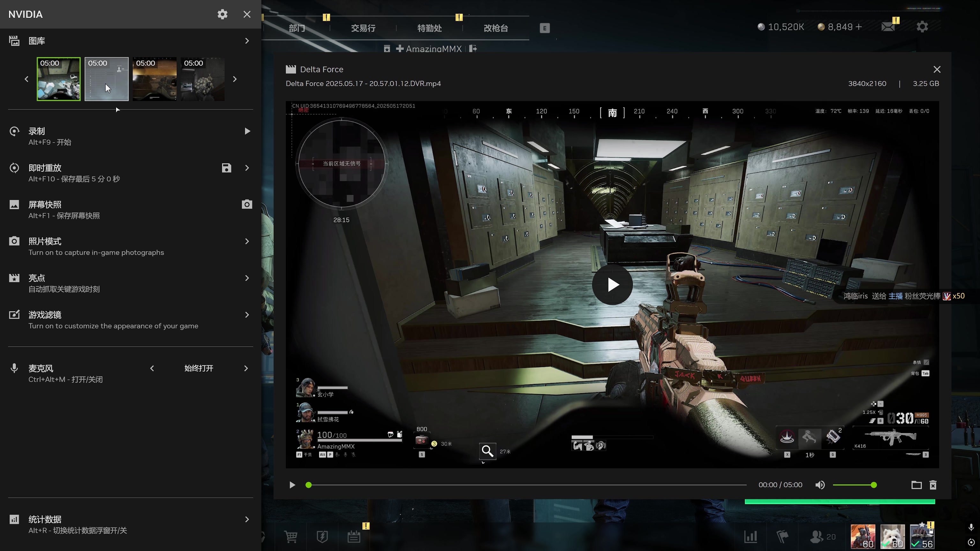980x551 pixels.
Task: Click the video filename Delta Force 2025.05.17
Action: (363, 84)
